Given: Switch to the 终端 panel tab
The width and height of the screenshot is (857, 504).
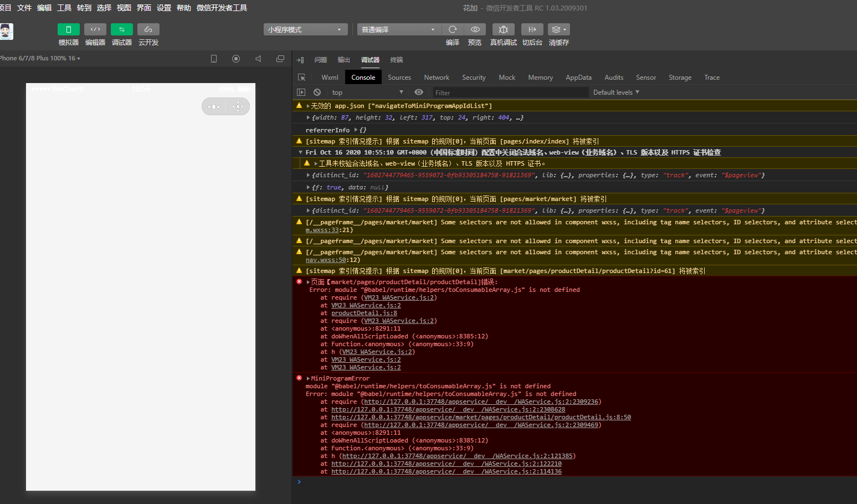Looking at the screenshot, I should [x=397, y=60].
